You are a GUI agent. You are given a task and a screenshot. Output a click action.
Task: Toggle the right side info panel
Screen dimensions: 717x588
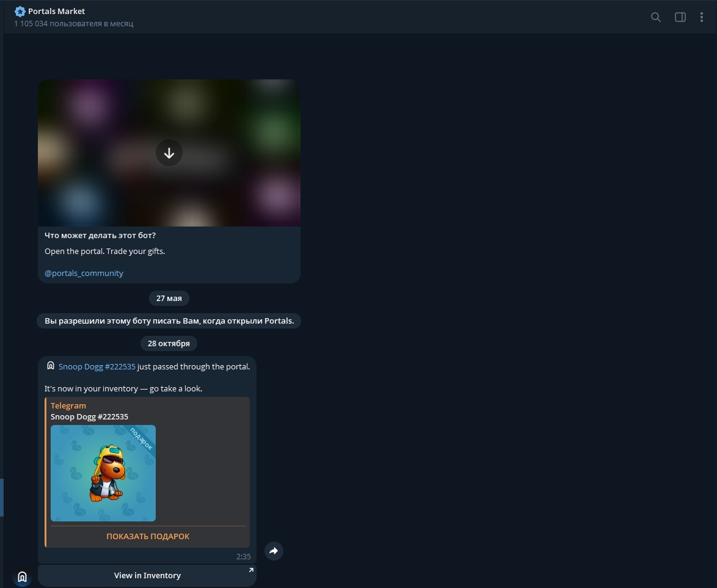point(680,17)
